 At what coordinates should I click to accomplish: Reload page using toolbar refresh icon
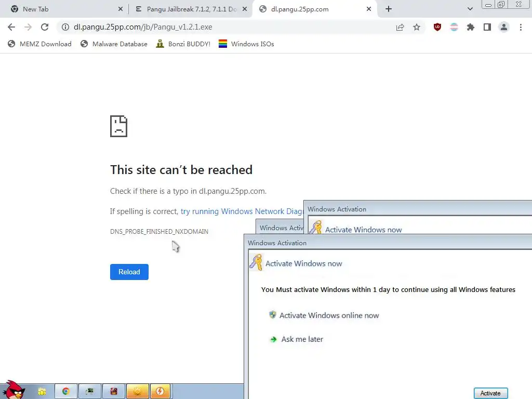coord(45,27)
